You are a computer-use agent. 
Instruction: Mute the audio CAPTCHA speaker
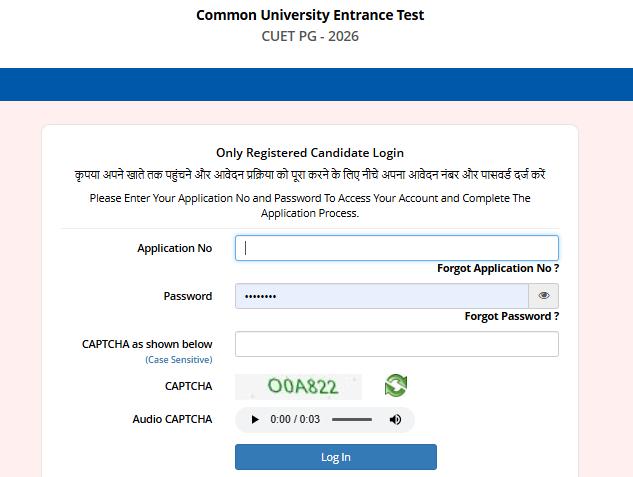[x=395, y=419]
